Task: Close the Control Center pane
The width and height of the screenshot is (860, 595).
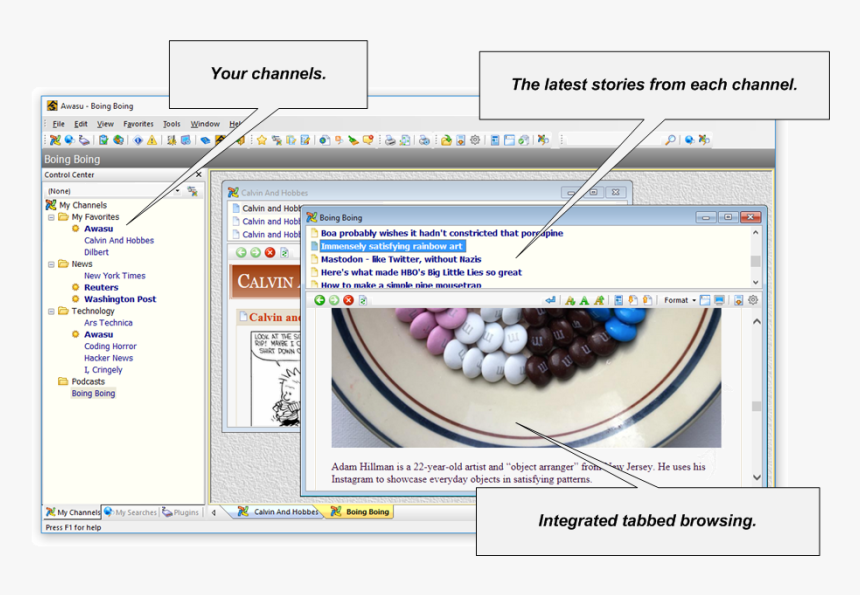Action: pyautogui.click(x=199, y=174)
